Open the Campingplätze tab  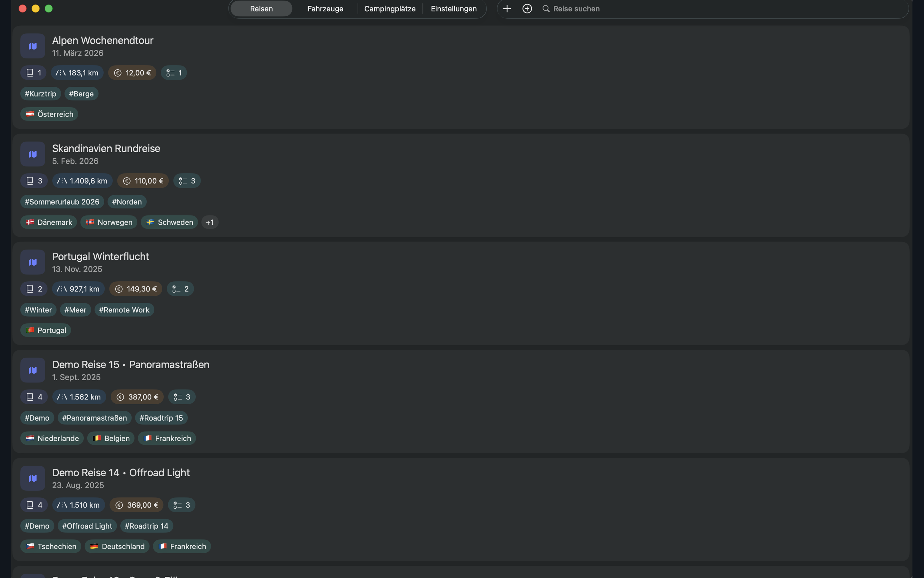tap(390, 9)
